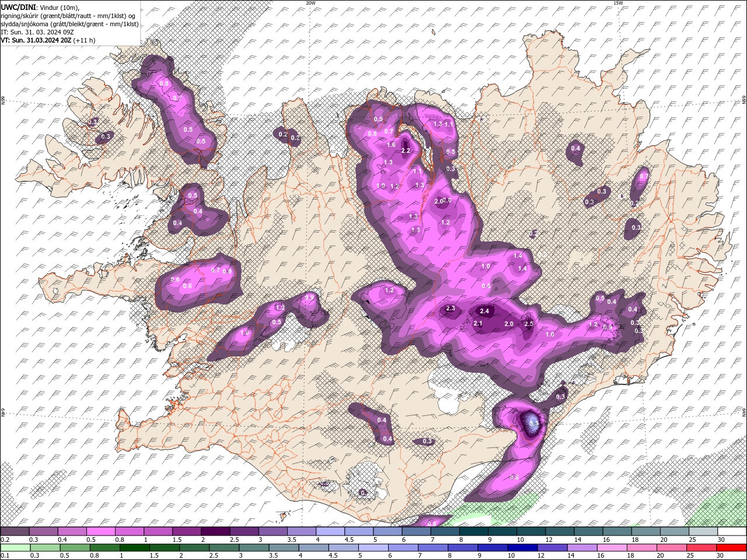Screen dimensions: 747x560
Task: Choose the rain legend swatch between 6 and 7
Action: pyautogui.click(x=404, y=548)
